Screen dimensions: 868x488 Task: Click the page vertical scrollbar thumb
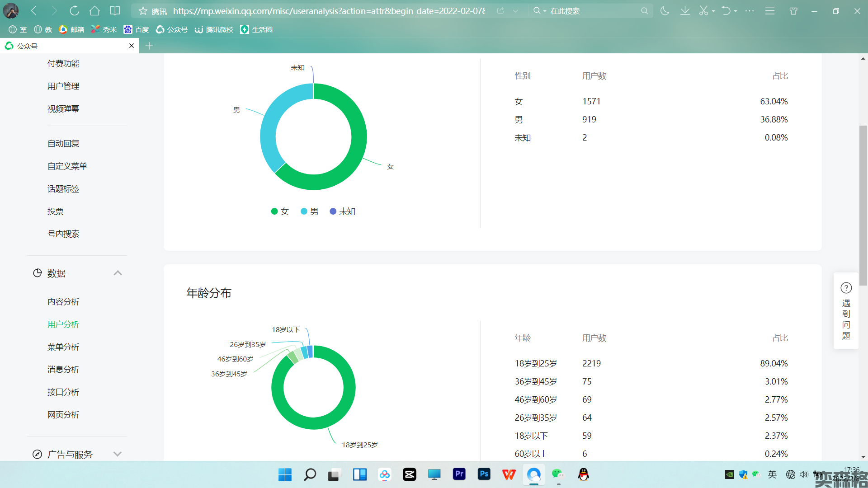(863, 206)
